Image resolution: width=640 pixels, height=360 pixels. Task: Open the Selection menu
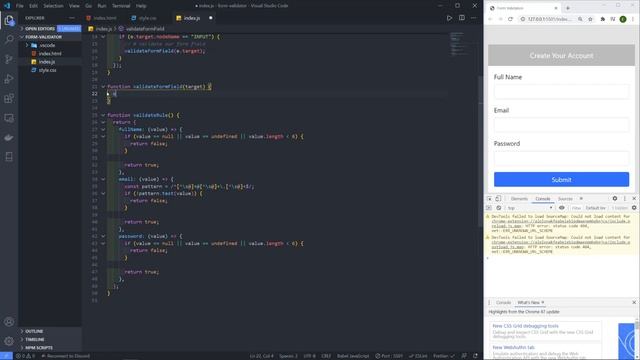53,6
